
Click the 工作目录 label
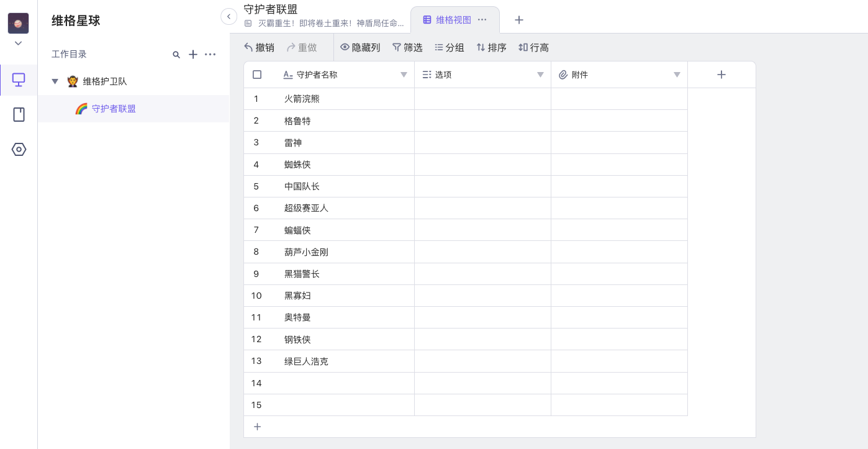[69, 55]
